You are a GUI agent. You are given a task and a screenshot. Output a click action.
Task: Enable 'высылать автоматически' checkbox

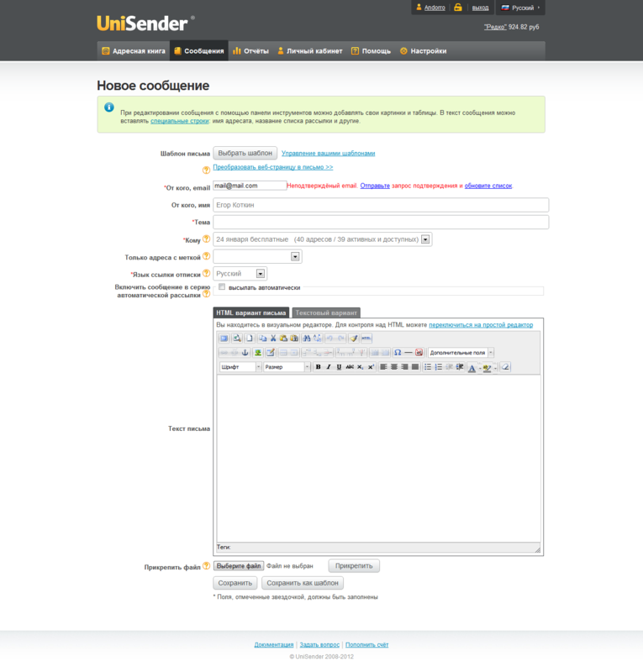(x=222, y=286)
